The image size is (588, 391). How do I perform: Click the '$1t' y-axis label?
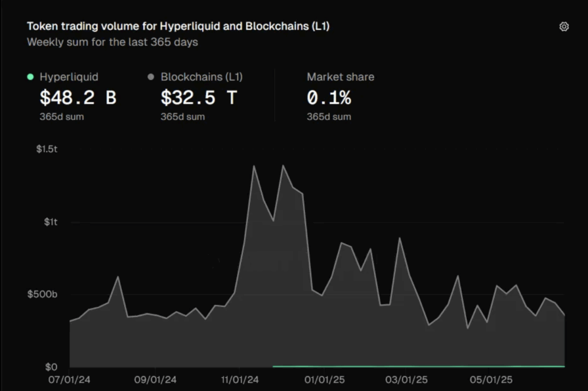pyautogui.click(x=51, y=222)
